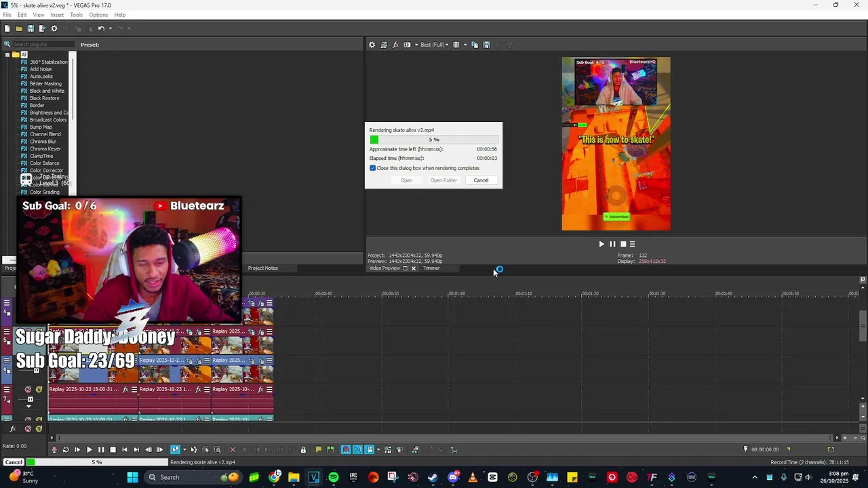Viewport: 868px width, 488px height.
Task: Click the Undo arrow in main toolbar
Action: point(100,28)
